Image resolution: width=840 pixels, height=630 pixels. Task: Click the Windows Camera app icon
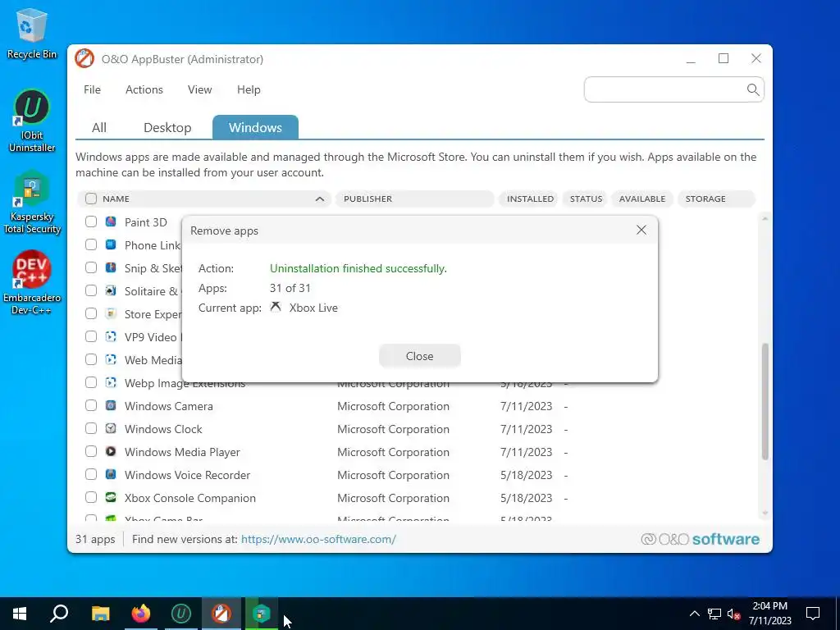pos(111,406)
